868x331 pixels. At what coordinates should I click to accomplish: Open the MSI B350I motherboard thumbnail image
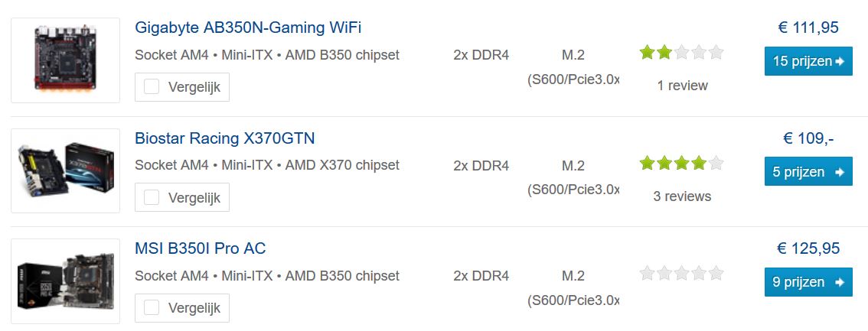(x=65, y=281)
